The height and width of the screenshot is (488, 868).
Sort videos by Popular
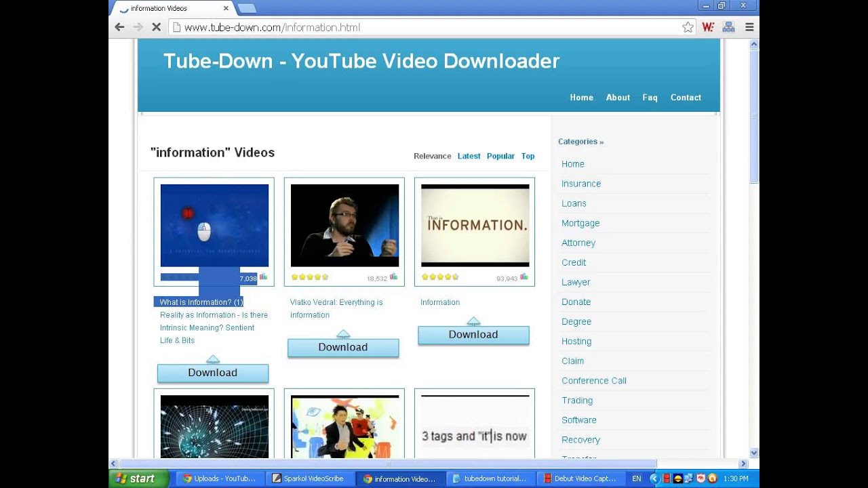point(500,156)
